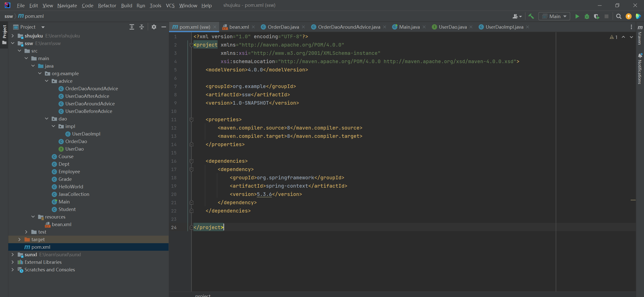Close the Main.java tab
This screenshot has width=644, height=297.
coord(424,27)
